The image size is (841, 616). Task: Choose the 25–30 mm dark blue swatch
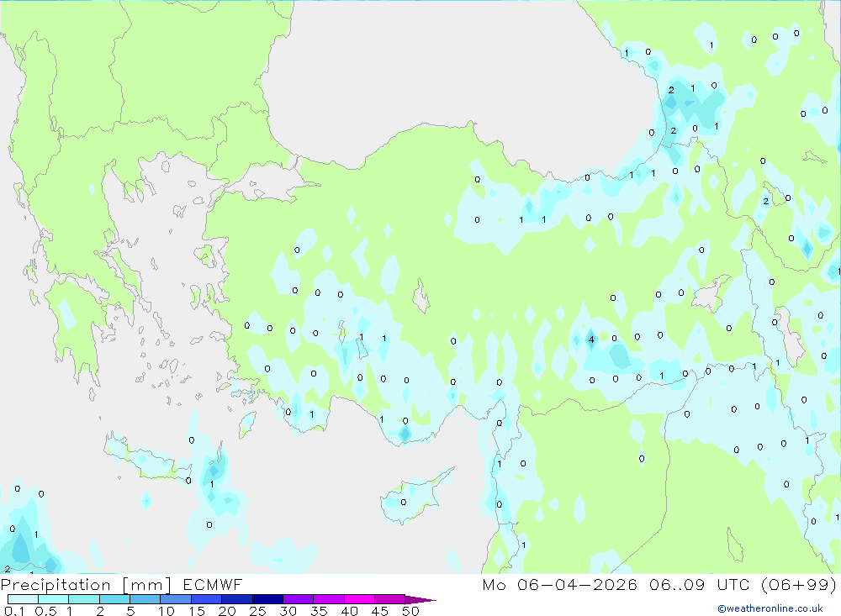267,599
